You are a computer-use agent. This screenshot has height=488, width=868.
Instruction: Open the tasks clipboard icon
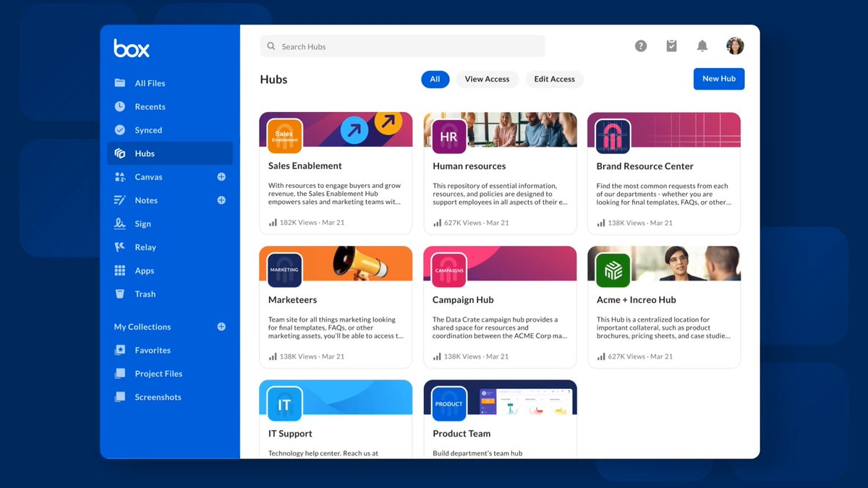click(x=672, y=46)
